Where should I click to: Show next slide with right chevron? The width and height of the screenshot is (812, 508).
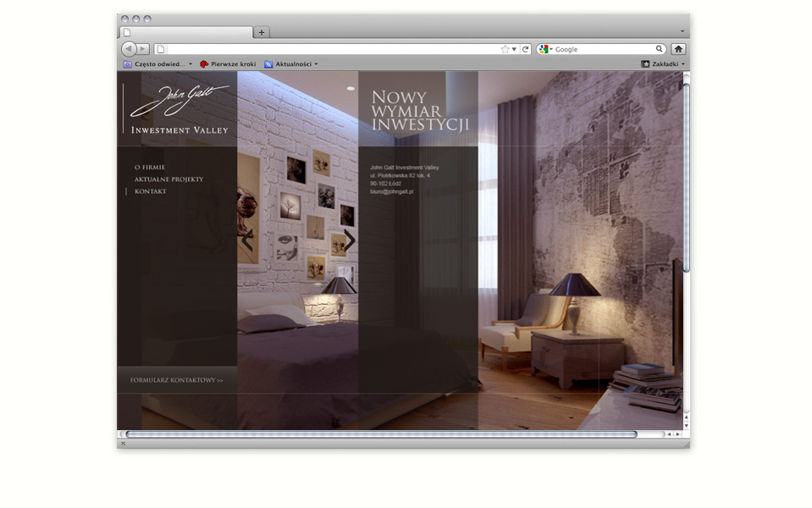point(350,240)
